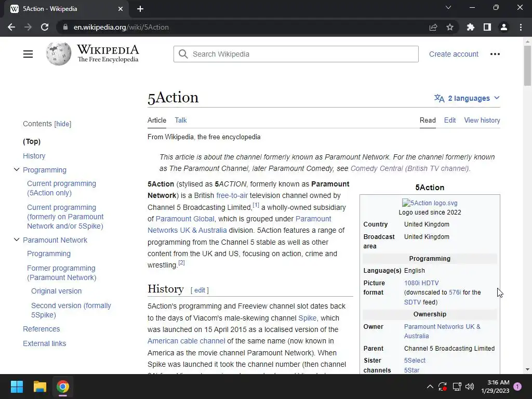Open the Windows Start menu

click(x=17, y=387)
